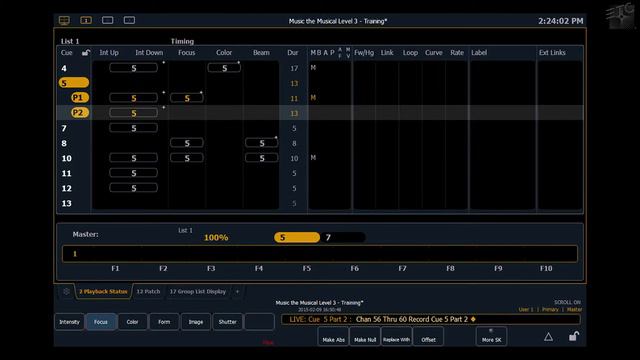640x360 pixels.
Task: Click the Rate column header
Action: tap(457, 53)
